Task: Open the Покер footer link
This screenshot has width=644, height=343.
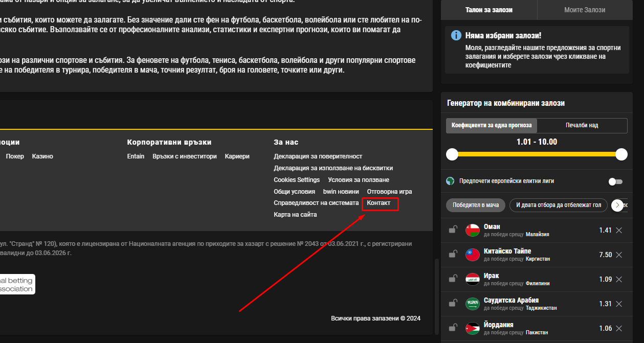Action: [x=15, y=156]
